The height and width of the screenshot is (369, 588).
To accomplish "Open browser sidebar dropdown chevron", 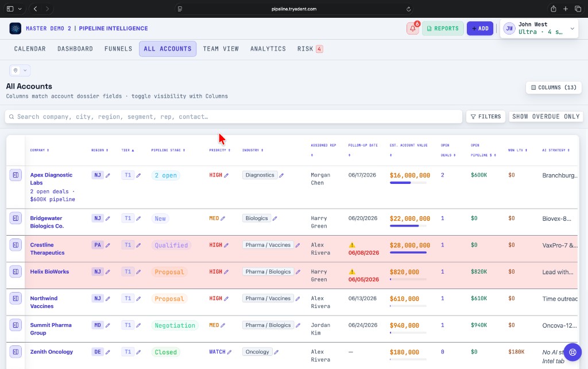I will click(x=20, y=9).
